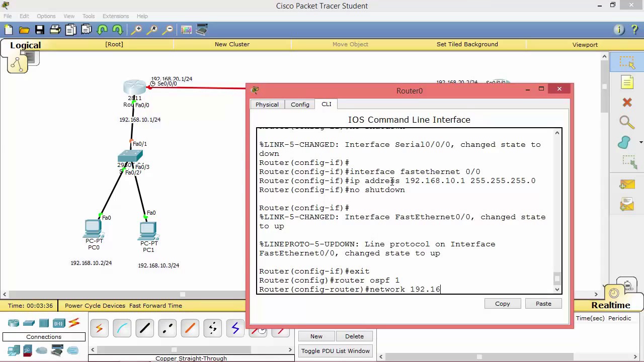This screenshot has height=362, width=644.
Task: Choose the Resize Shape tool
Action: tap(629, 162)
